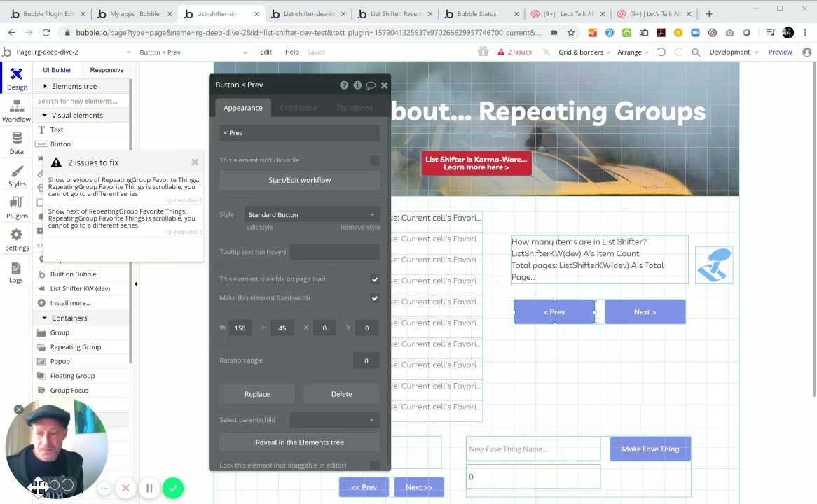This screenshot has width=817, height=504.
Task: Open the element selector Button Prev dropdown
Action: (x=193, y=52)
